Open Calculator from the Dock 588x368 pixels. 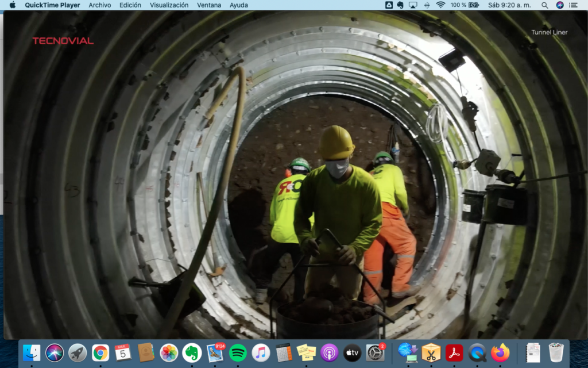click(284, 352)
